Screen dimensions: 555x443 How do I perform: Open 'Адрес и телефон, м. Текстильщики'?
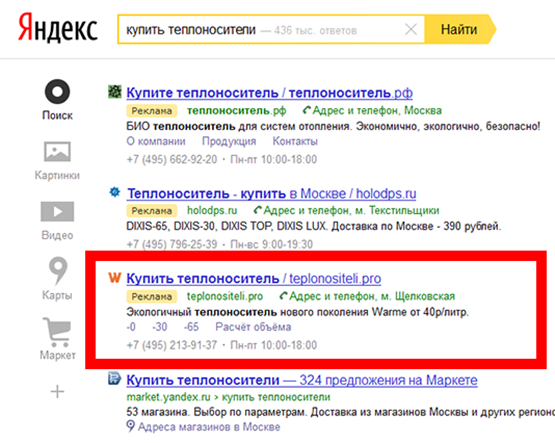pos(347,211)
